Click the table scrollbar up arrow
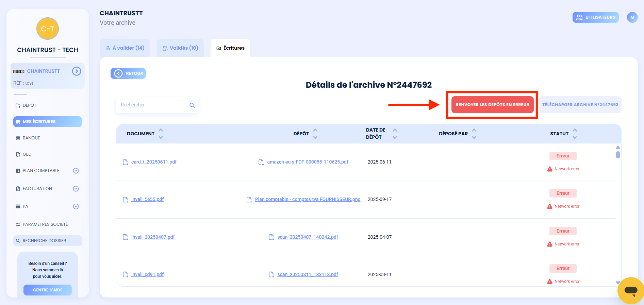 coord(618,147)
